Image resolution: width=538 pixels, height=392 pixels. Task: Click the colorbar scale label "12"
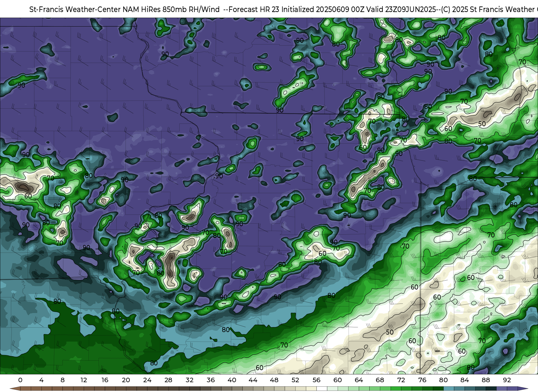click(x=84, y=380)
